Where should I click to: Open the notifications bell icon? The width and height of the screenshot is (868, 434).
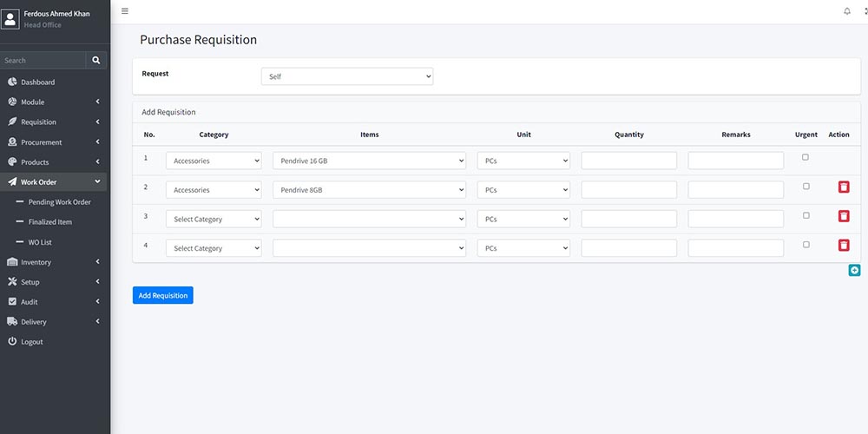click(847, 11)
